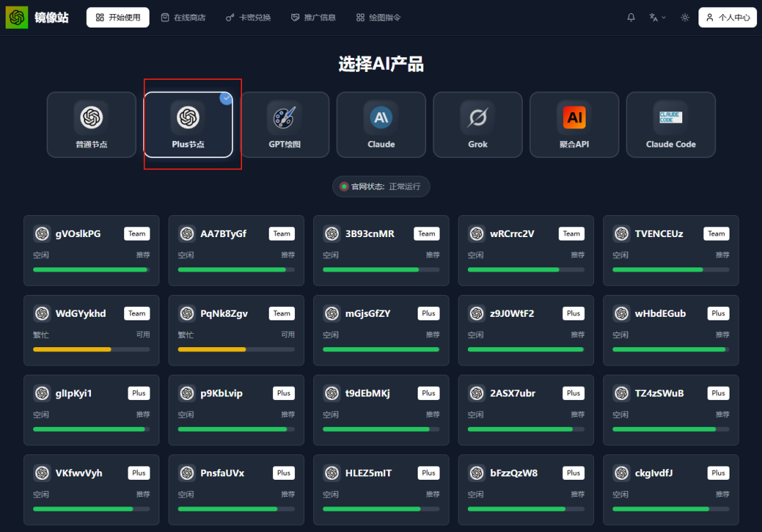Click the TVENCEUz node icon
Screen dimensions: 762x532
click(x=622, y=234)
